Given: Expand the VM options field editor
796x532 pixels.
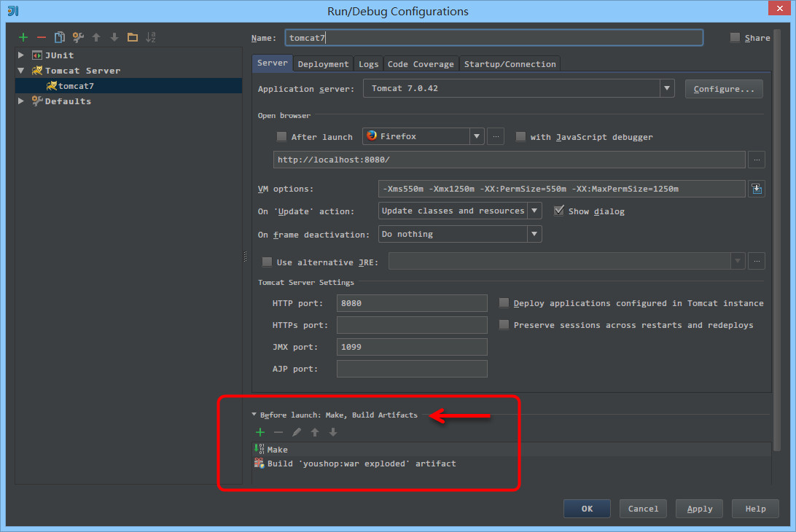Looking at the screenshot, I should pyautogui.click(x=757, y=189).
